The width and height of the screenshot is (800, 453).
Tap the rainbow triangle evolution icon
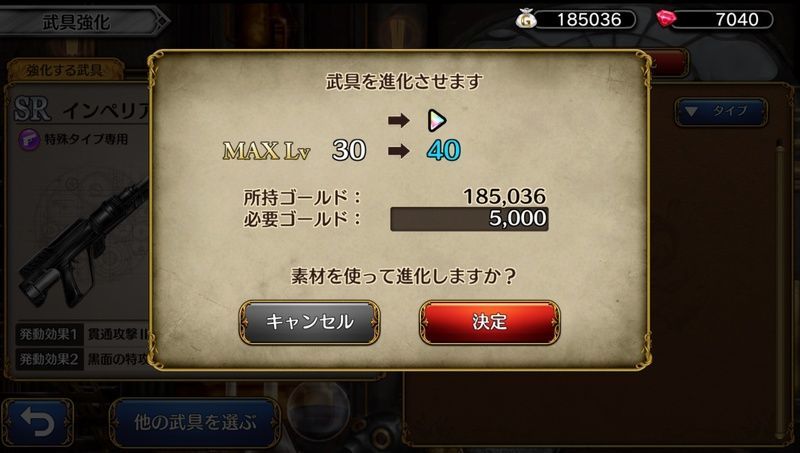436,120
